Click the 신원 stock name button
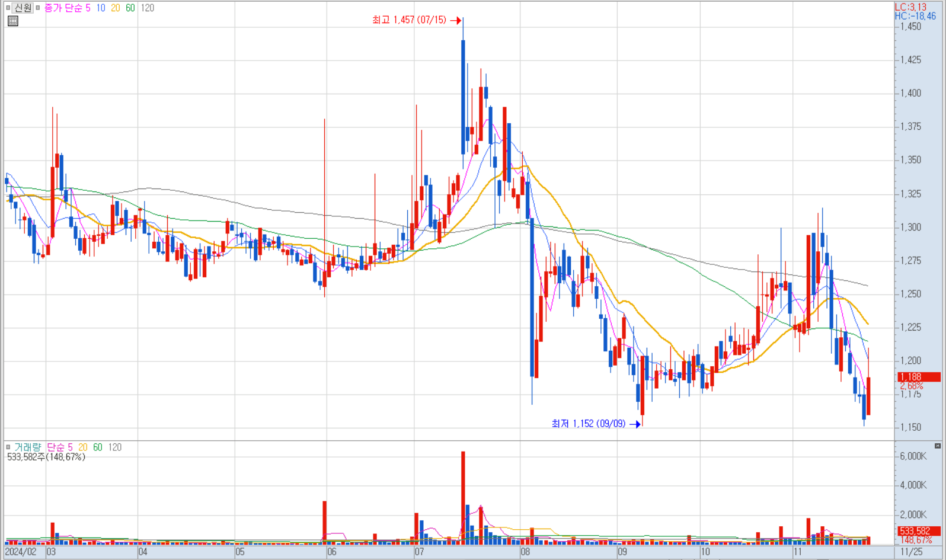The height and width of the screenshot is (560, 946). click(23, 8)
